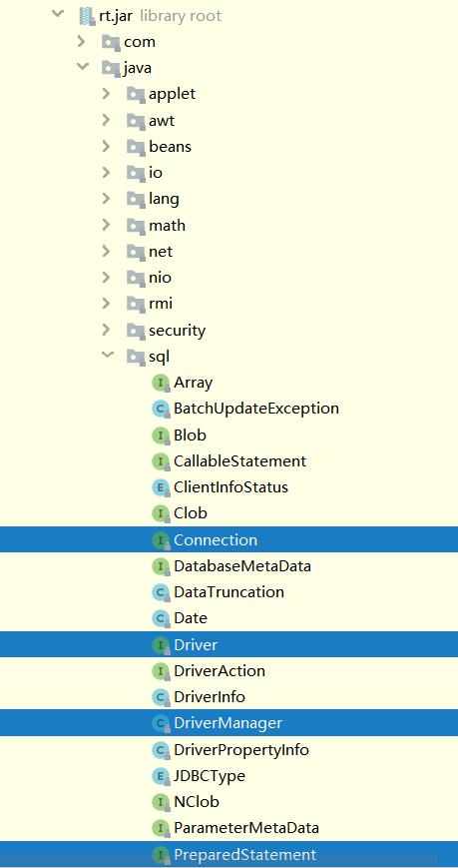Click the net package folder icon
Screen dimensions: 458x868
[135, 252]
